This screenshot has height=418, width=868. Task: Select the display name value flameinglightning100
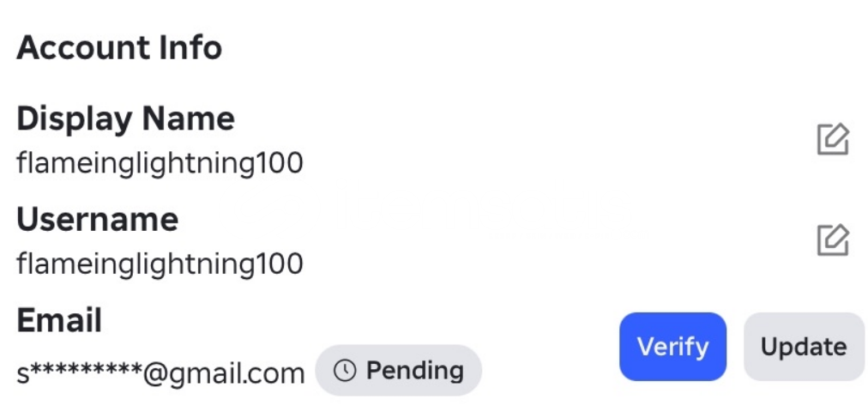[x=160, y=163]
